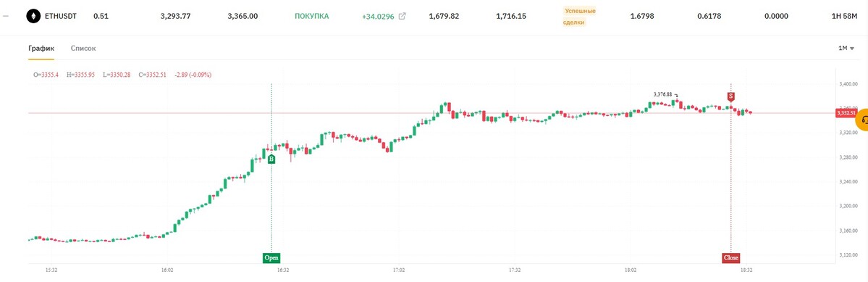Open the share icon beside +34.0296 profit
Screen dimensions: 868x282
[x=403, y=16]
